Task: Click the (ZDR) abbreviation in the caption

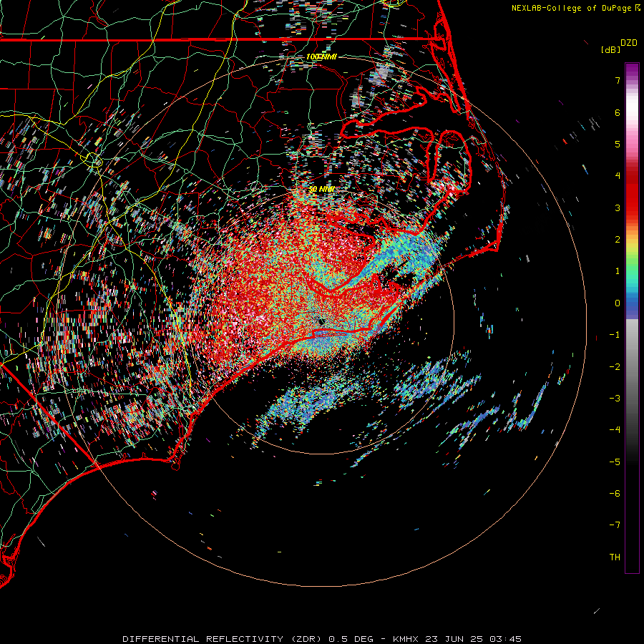Action: point(308,639)
